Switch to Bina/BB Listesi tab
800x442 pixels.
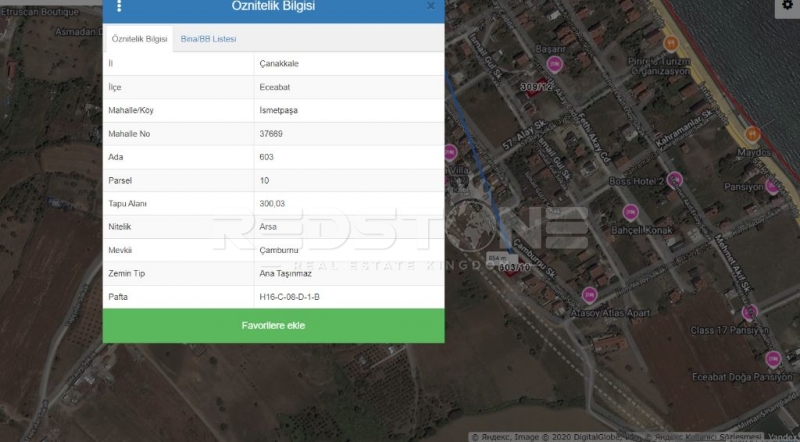click(208, 39)
